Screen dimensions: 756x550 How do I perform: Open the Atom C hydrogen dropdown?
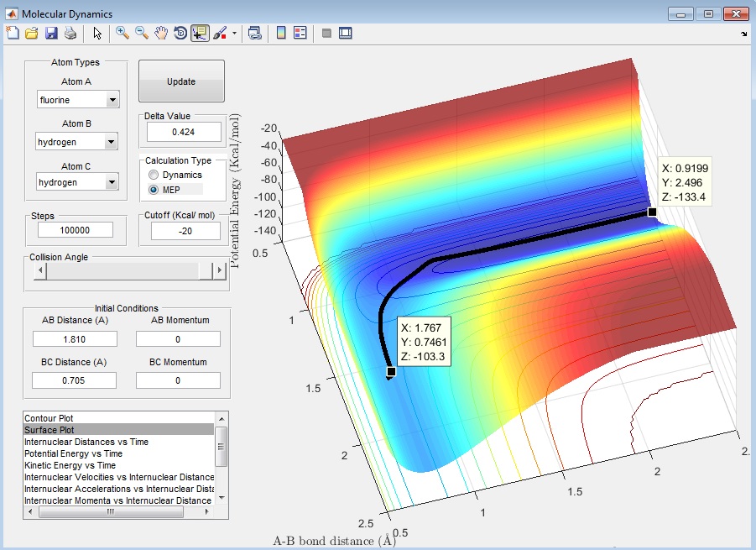click(113, 182)
